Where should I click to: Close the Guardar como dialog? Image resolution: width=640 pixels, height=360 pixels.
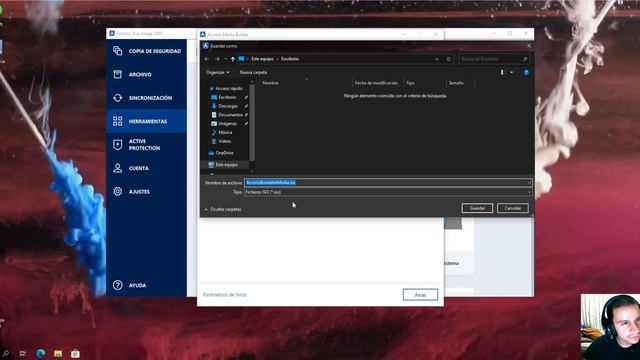(x=529, y=46)
